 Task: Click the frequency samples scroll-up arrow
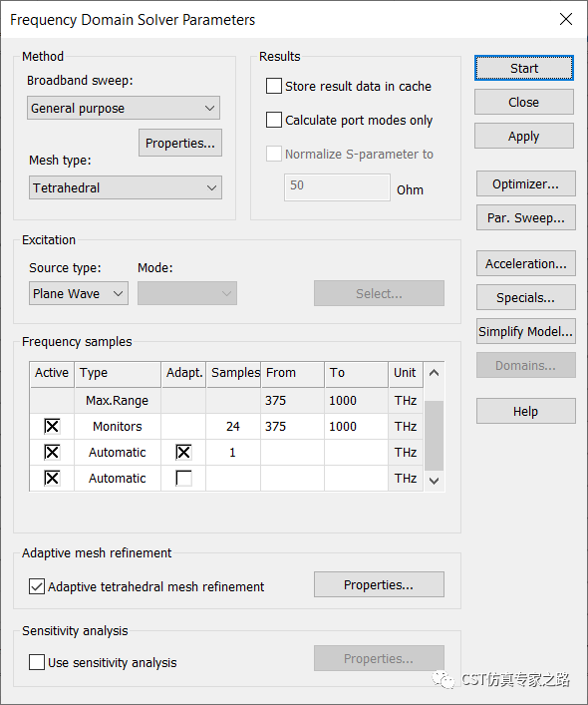point(434,373)
